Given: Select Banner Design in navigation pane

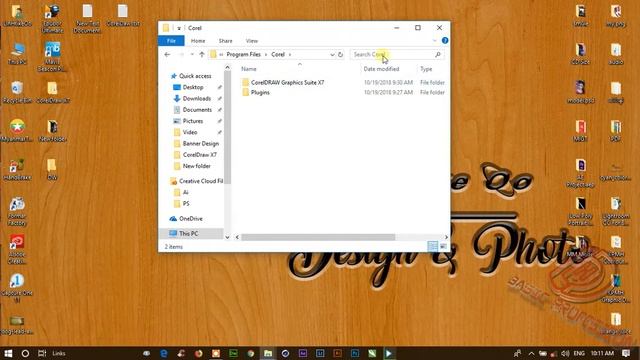Looking at the screenshot, I should (x=196, y=144).
